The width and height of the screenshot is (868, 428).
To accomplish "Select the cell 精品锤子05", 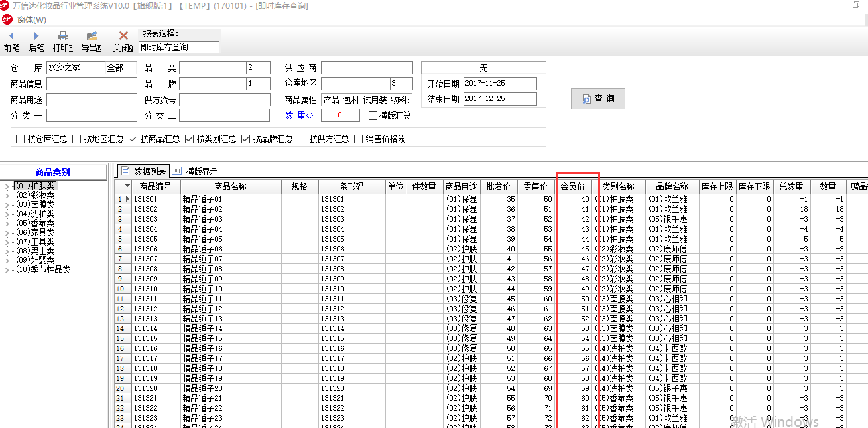I will (x=231, y=239).
